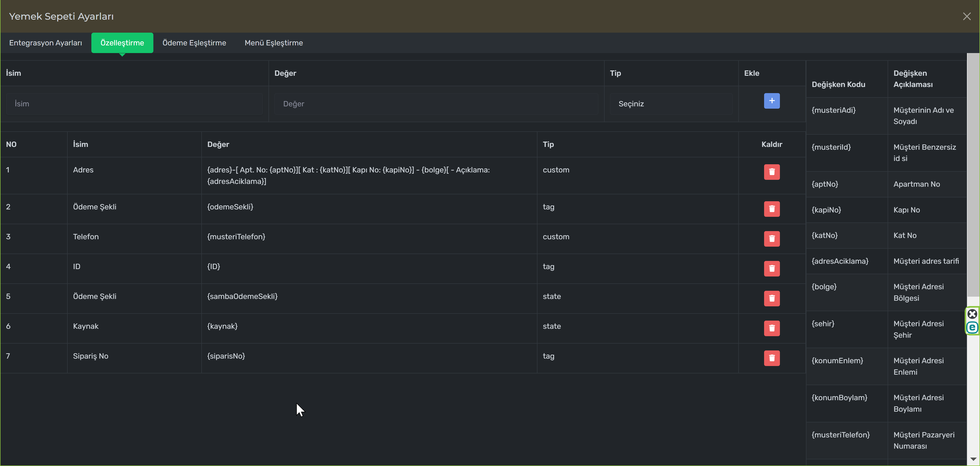This screenshot has height=466, width=980.
Task: Select the Kaynak name cell
Action: 134,329
